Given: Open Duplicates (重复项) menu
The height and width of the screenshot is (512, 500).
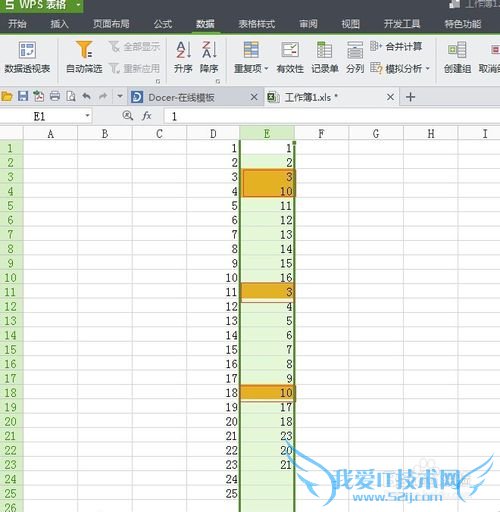Looking at the screenshot, I should 251,57.
